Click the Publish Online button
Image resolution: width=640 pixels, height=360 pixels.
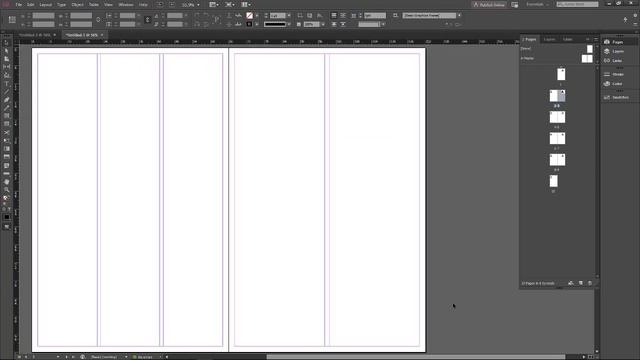(489, 4)
